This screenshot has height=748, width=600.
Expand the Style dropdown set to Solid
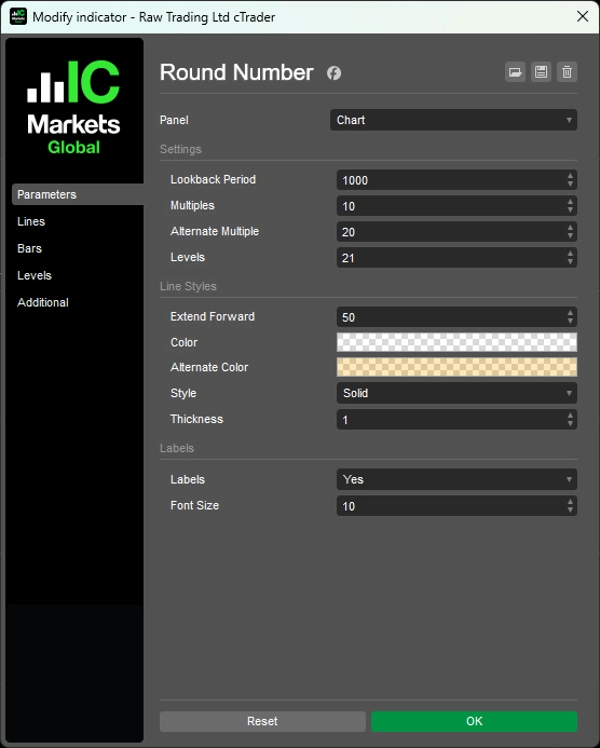point(456,393)
